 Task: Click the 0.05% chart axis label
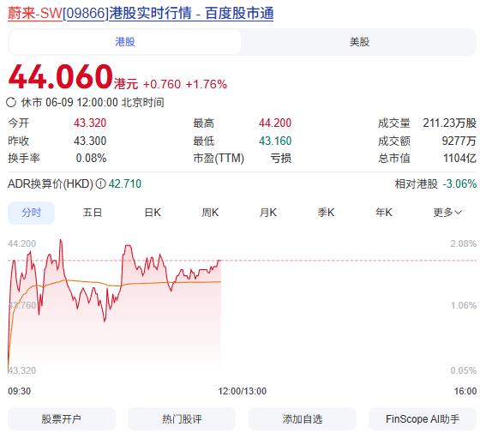click(x=463, y=370)
